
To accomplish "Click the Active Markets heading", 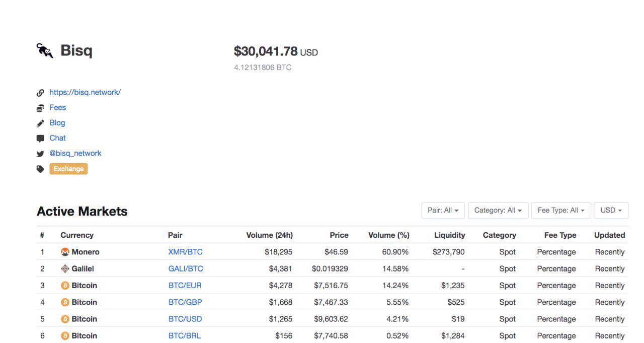I will pos(82,211).
